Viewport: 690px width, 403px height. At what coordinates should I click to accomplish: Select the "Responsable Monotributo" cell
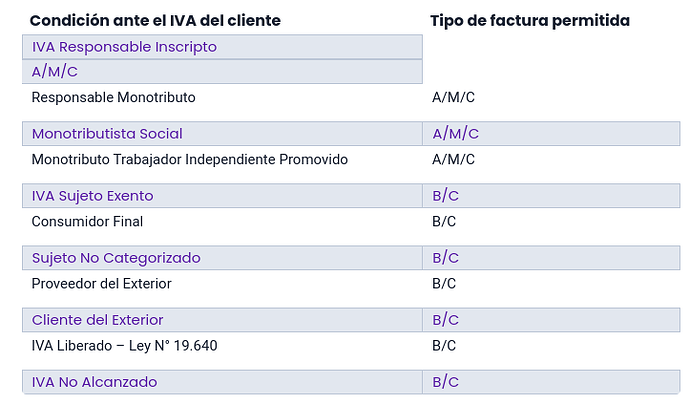click(113, 98)
